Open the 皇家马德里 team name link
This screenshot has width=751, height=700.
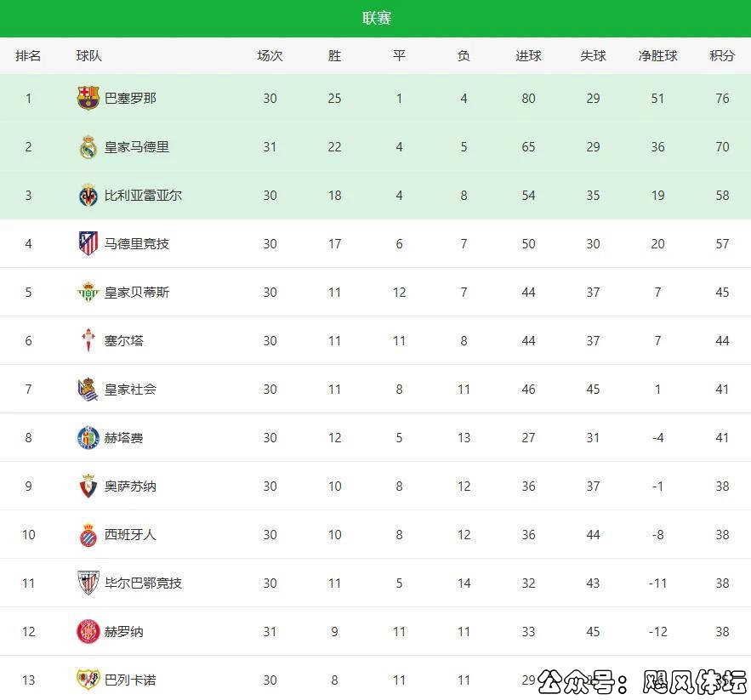[x=136, y=147]
